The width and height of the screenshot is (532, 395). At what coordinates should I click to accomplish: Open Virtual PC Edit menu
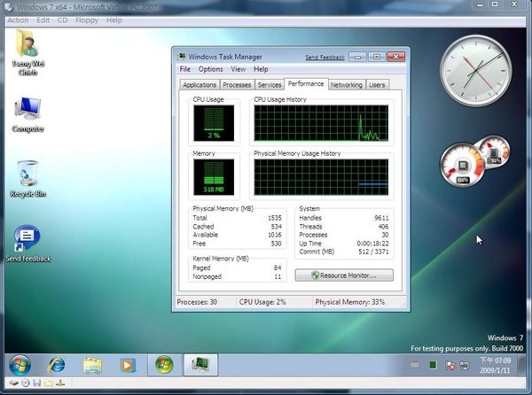click(43, 20)
